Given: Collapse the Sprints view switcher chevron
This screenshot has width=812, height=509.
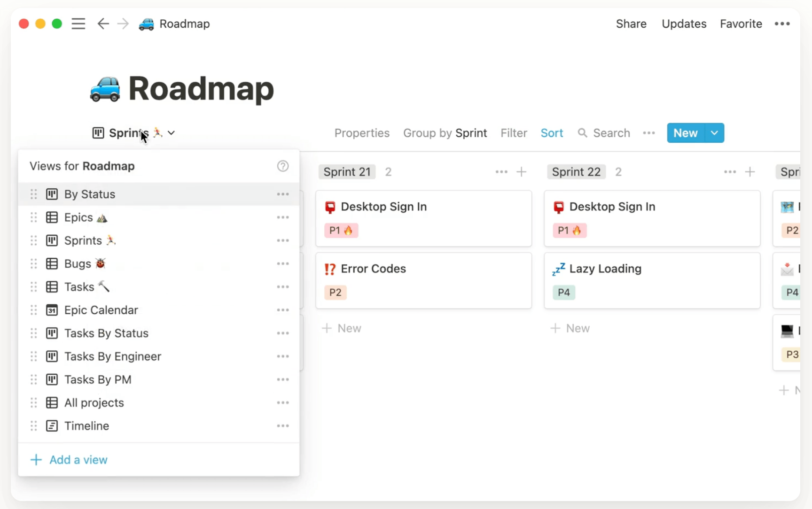Looking at the screenshot, I should (172, 133).
